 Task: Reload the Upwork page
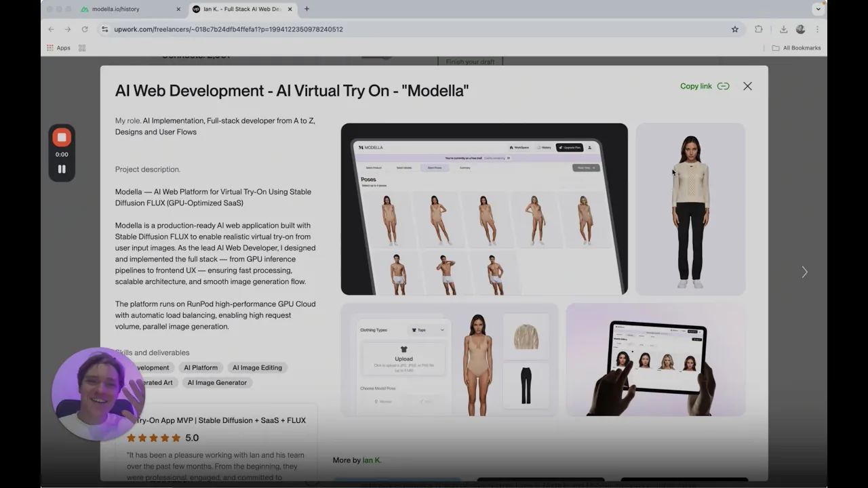pyautogui.click(x=85, y=29)
